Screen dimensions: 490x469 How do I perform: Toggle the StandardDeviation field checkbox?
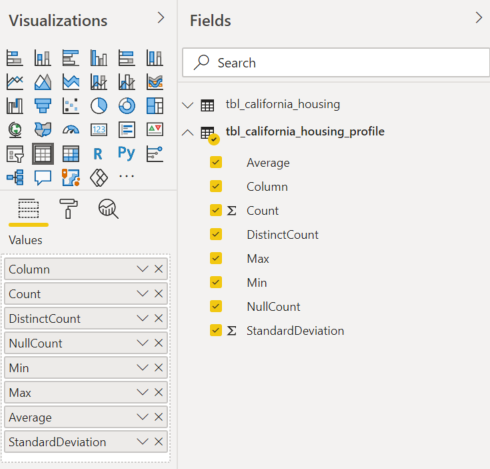click(216, 330)
